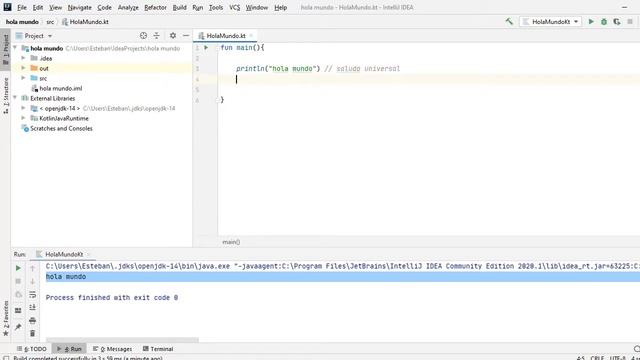Image resolution: width=640 pixels, height=360 pixels.
Task: Click the Build project hammer icon
Action: click(509, 22)
